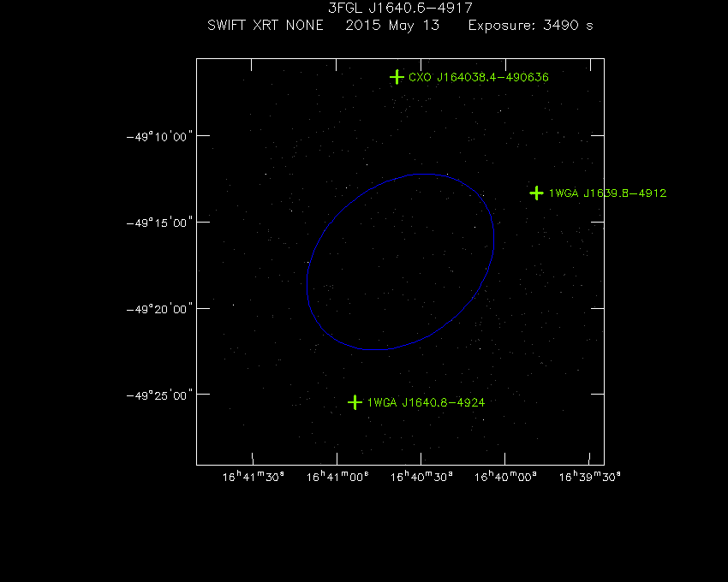Click the 16h41m30s right ascension label
The image size is (728, 582).
pos(253,477)
